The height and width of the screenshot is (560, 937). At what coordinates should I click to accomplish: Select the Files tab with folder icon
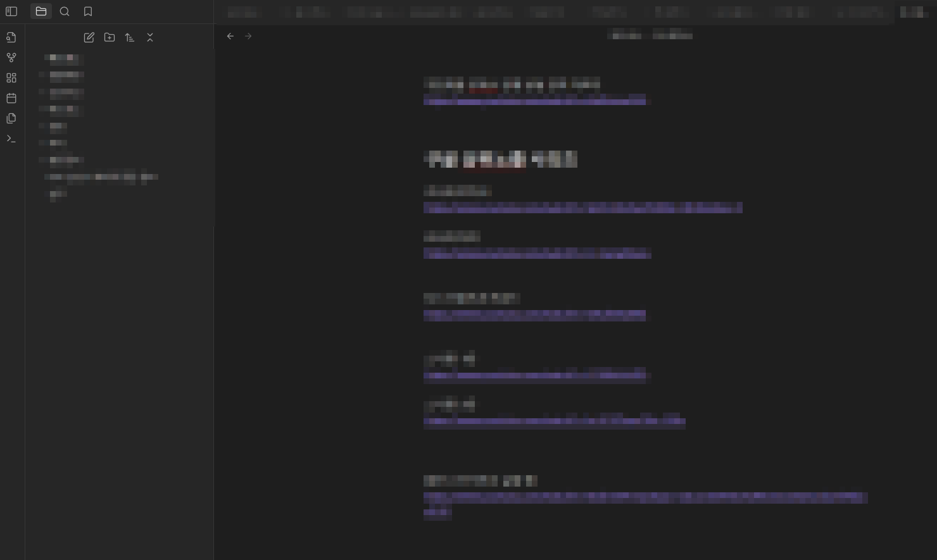tap(41, 11)
